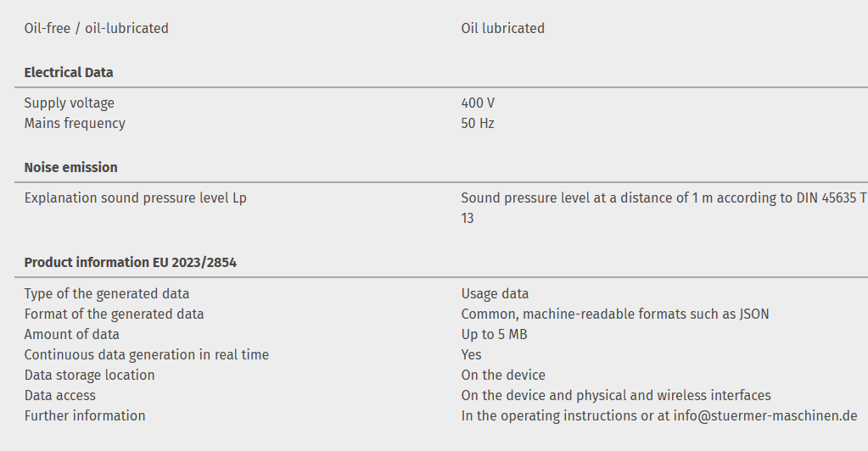The height and width of the screenshot is (451, 868).
Task: Click the Noise emission section heading
Action: pos(70,168)
